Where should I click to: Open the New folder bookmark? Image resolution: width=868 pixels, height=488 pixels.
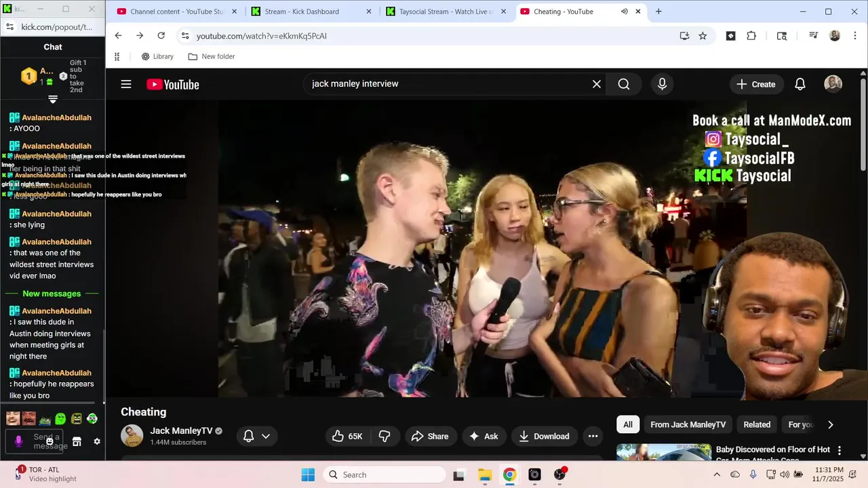tap(212, 57)
